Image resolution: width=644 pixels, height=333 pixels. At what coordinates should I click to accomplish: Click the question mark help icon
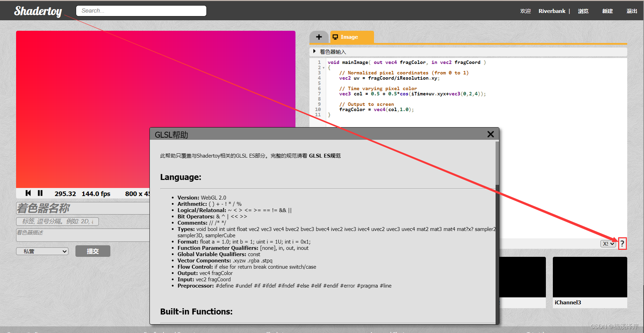click(622, 244)
